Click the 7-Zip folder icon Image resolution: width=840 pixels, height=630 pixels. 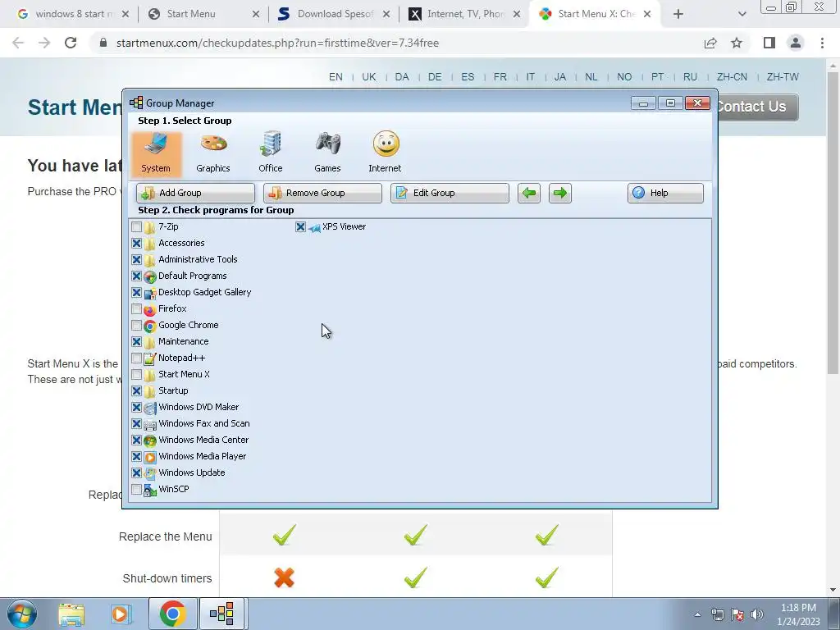150,227
